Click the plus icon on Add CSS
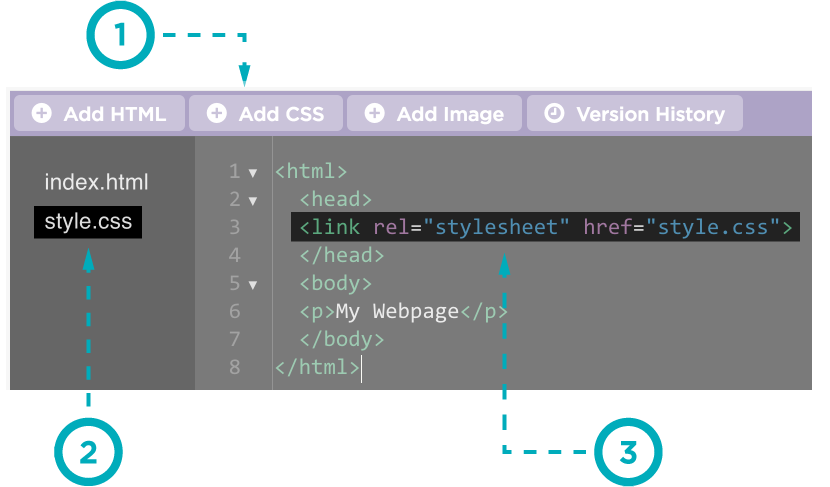This screenshot has width=830, height=487. coord(216,114)
